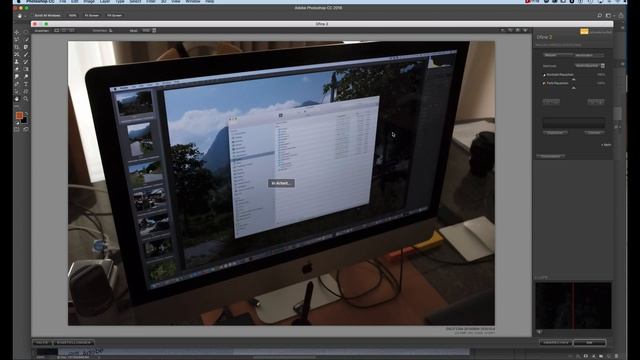Image resolution: width=640 pixels, height=360 pixels.
Task: Click the pin icon below Lupe
Action: tap(540, 332)
